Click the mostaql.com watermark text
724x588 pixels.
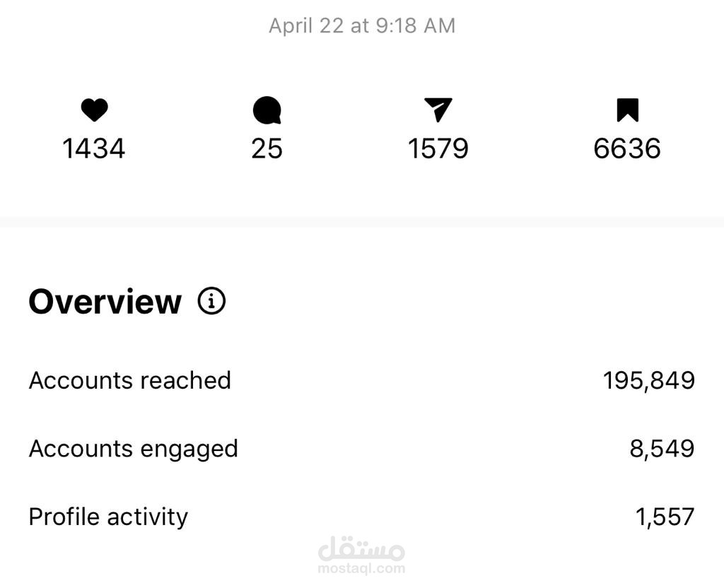[361, 568]
